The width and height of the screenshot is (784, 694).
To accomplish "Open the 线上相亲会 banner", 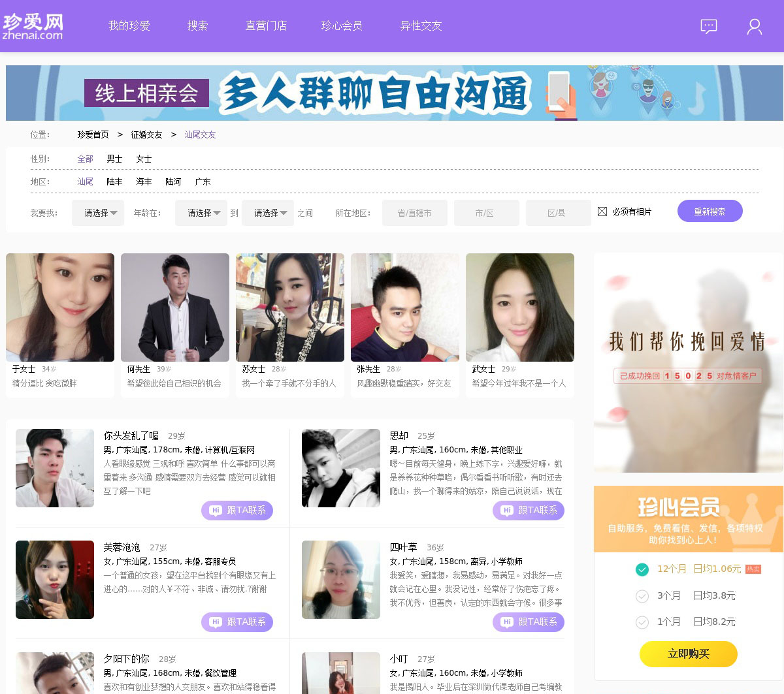I will [395, 93].
